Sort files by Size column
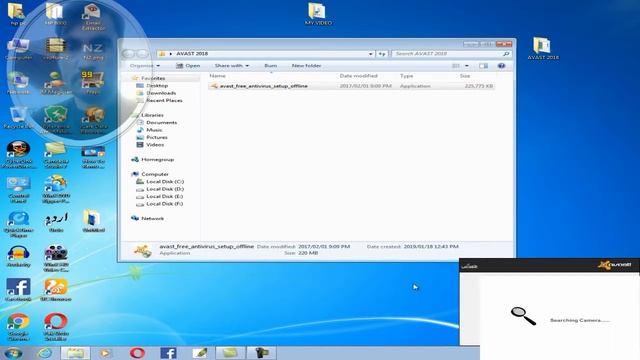 pyautogui.click(x=465, y=76)
